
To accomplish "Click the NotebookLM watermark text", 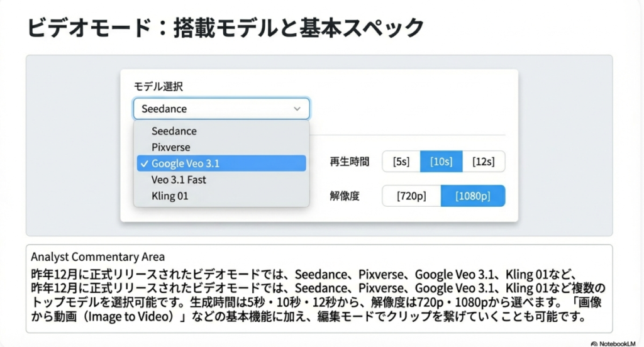I will tap(619, 343).
